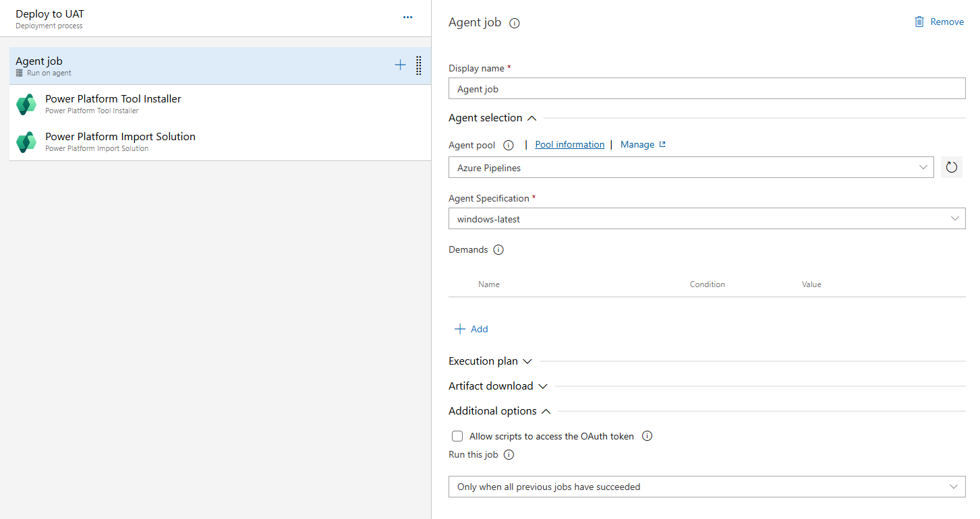The height and width of the screenshot is (519, 980).
Task: Select the Power Platform Tool Installer task
Action: coord(113,104)
